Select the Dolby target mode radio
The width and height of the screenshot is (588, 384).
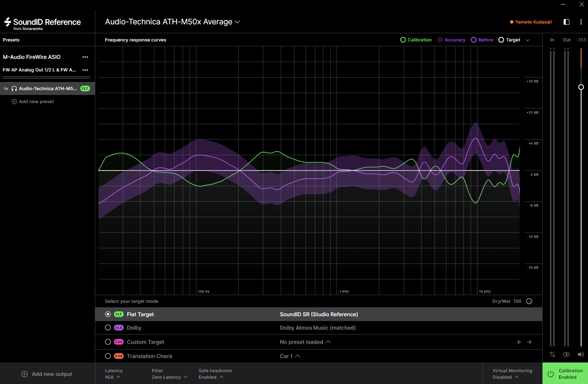pyautogui.click(x=108, y=328)
